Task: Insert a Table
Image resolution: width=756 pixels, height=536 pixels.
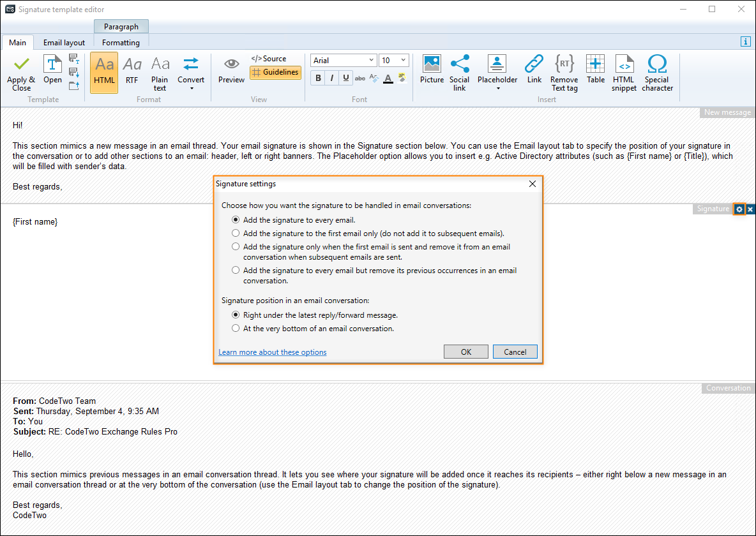Action: point(595,71)
